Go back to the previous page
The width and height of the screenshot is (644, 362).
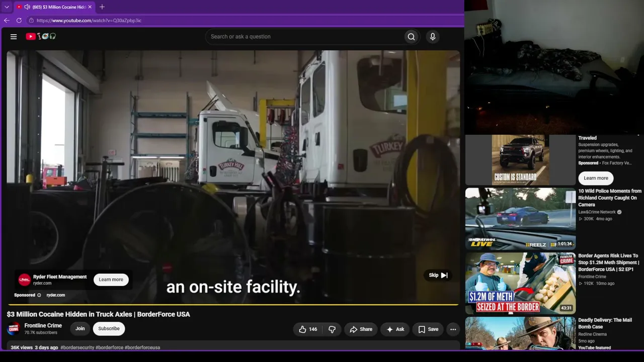click(x=7, y=21)
